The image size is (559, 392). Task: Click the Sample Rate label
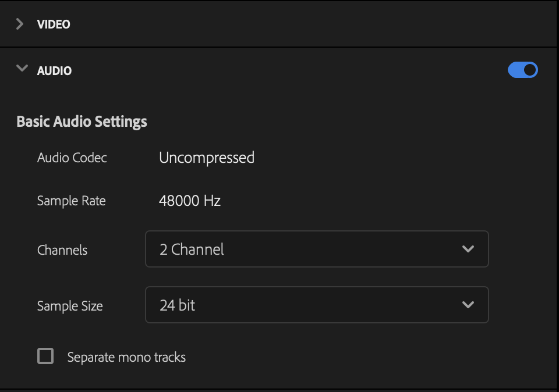[x=71, y=201]
